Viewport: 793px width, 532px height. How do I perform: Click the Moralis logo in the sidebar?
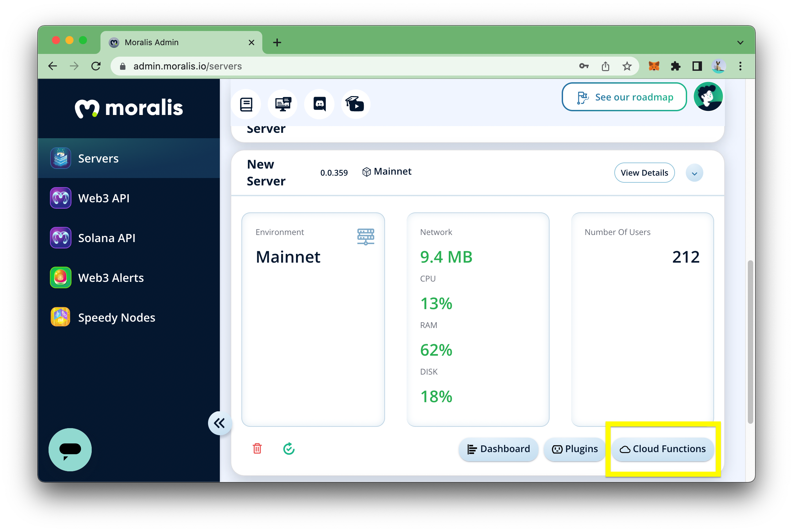pos(128,108)
